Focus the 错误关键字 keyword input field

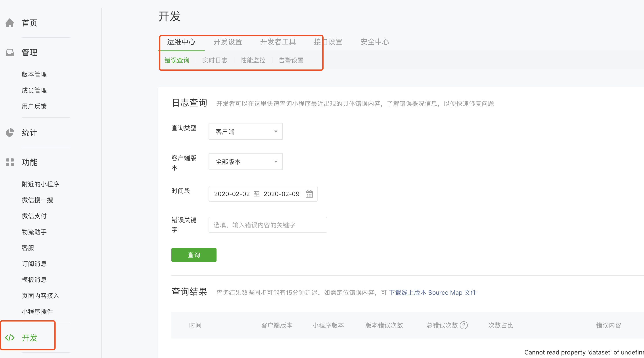(268, 225)
